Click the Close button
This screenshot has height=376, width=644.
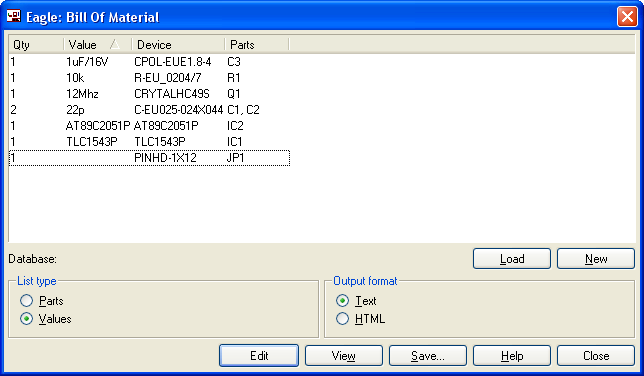tap(596, 355)
